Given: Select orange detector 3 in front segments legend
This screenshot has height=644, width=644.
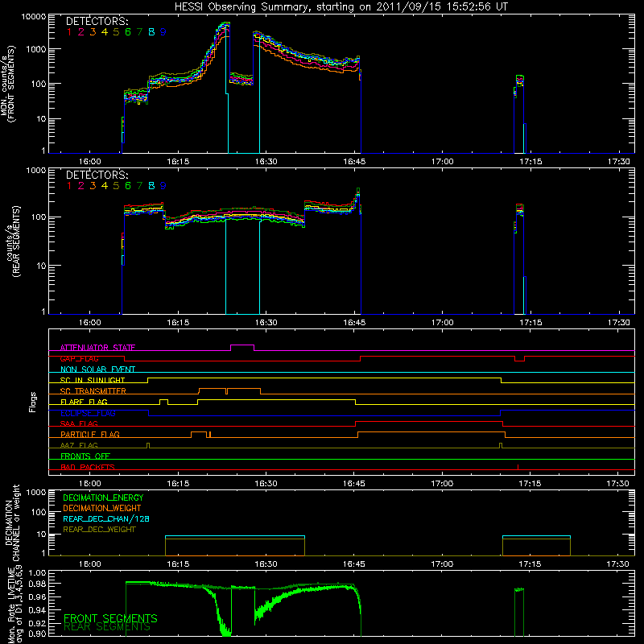Looking at the screenshot, I should click(x=93, y=32).
